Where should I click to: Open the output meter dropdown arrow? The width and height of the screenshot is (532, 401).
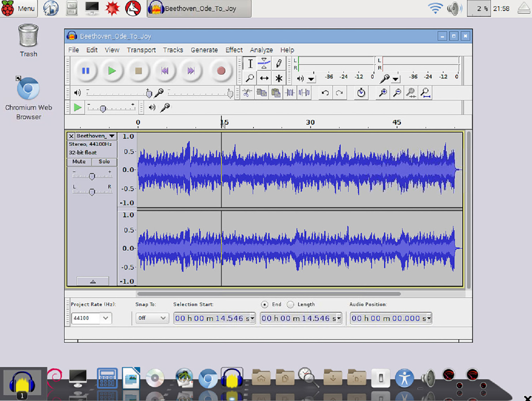click(311, 79)
